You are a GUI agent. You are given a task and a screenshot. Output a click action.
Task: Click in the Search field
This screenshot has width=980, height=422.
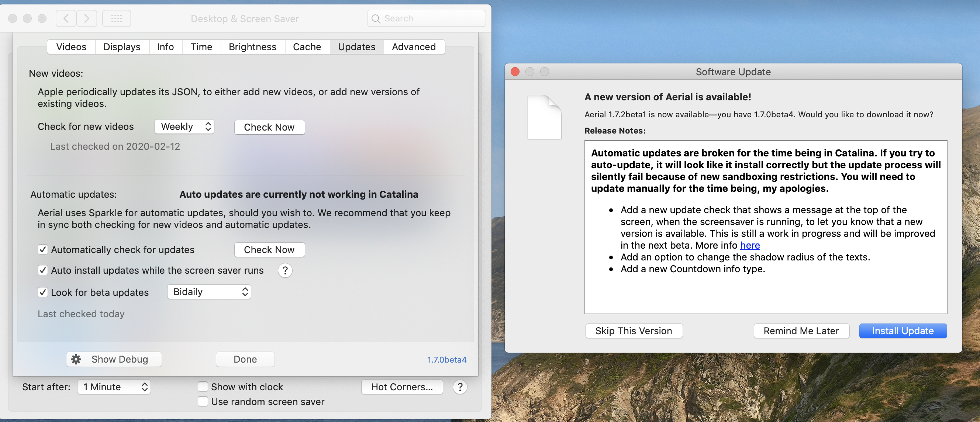click(x=427, y=18)
